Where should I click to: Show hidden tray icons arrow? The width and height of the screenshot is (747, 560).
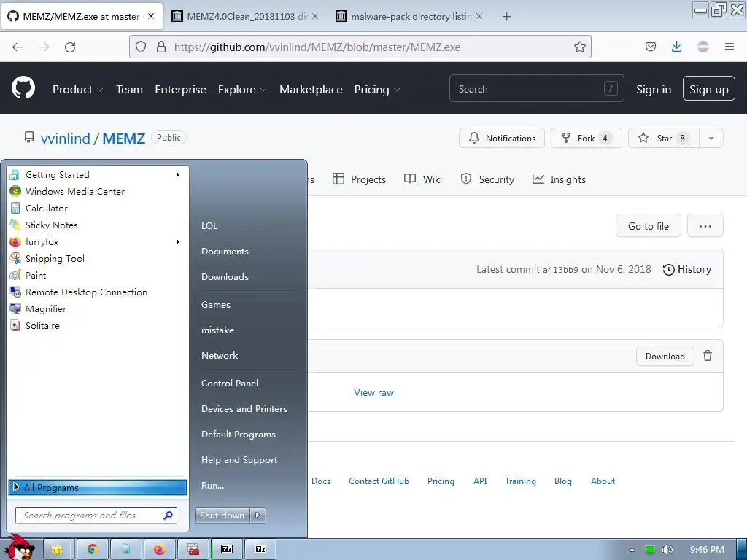tap(632, 550)
